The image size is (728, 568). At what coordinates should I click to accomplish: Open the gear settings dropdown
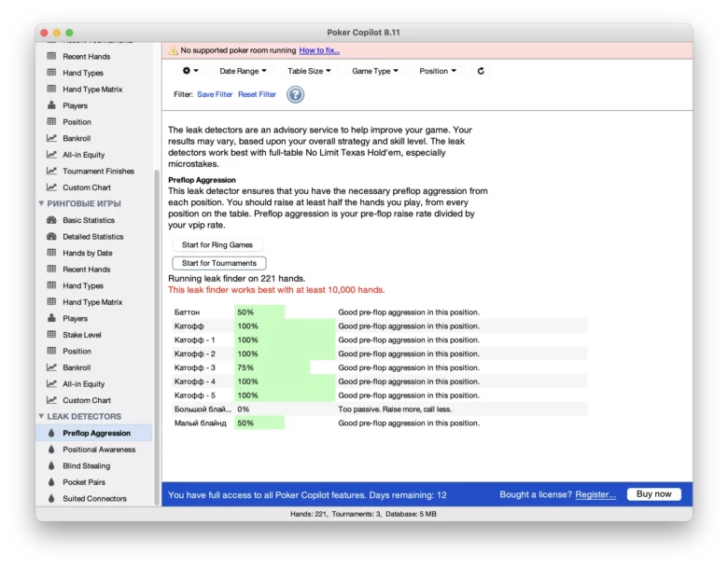coord(190,71)
